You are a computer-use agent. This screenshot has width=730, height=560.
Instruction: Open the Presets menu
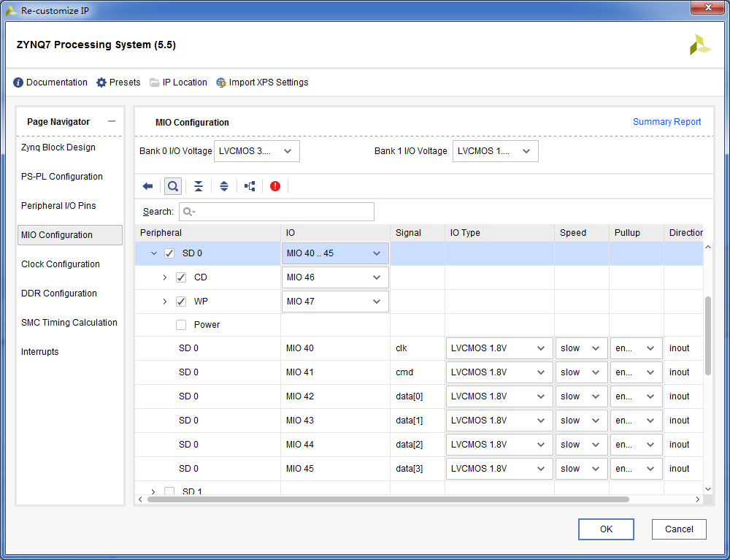[x=118, y=83]
